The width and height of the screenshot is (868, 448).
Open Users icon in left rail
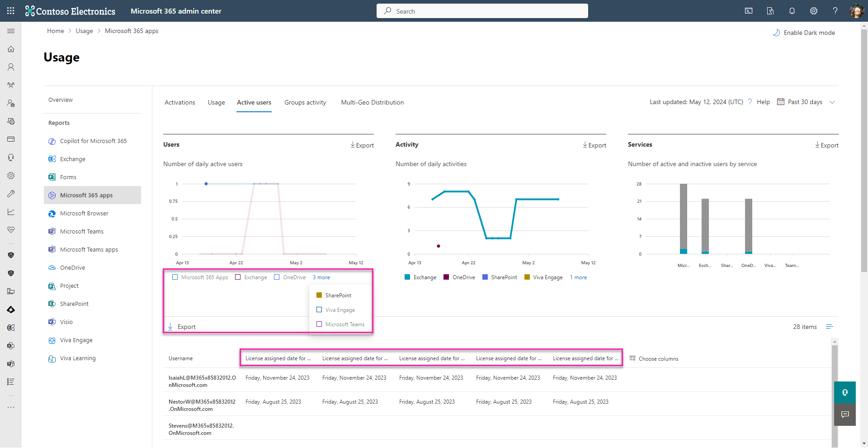[x=11, y=67]
